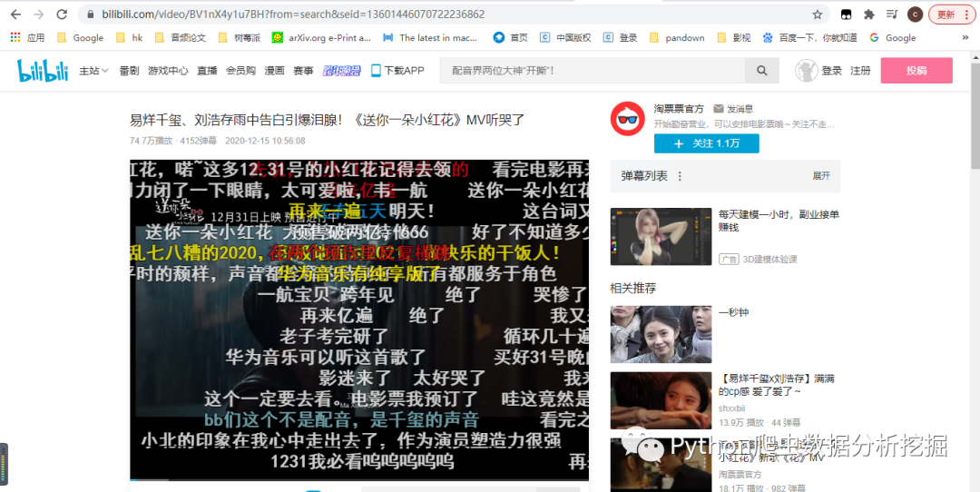Click the video player area
This screenshot has height=492, width=980.
[359, 320]
